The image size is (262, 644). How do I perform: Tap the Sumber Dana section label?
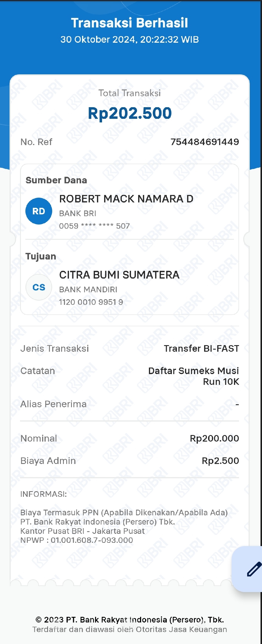pyautogui.click(x=56, y=180)
